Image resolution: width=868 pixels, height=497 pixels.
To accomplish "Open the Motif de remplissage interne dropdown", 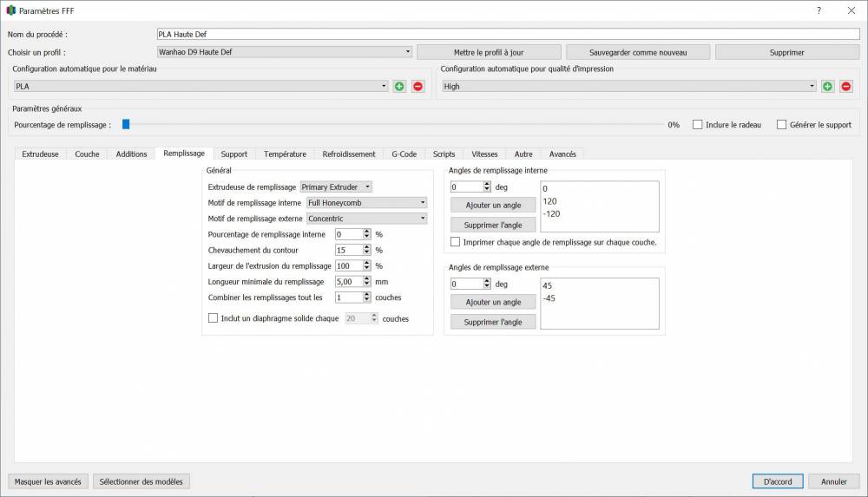I will click(366, 203).
